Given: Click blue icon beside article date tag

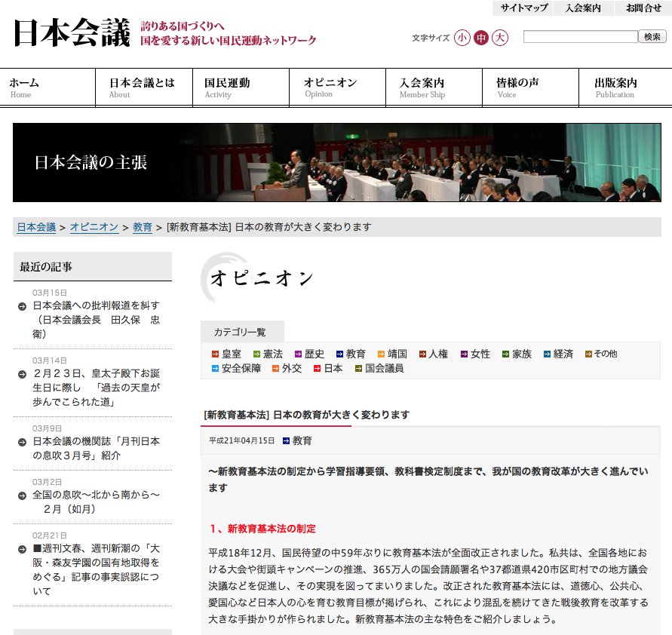Looking at the screenshot, I should click(287, 441).
